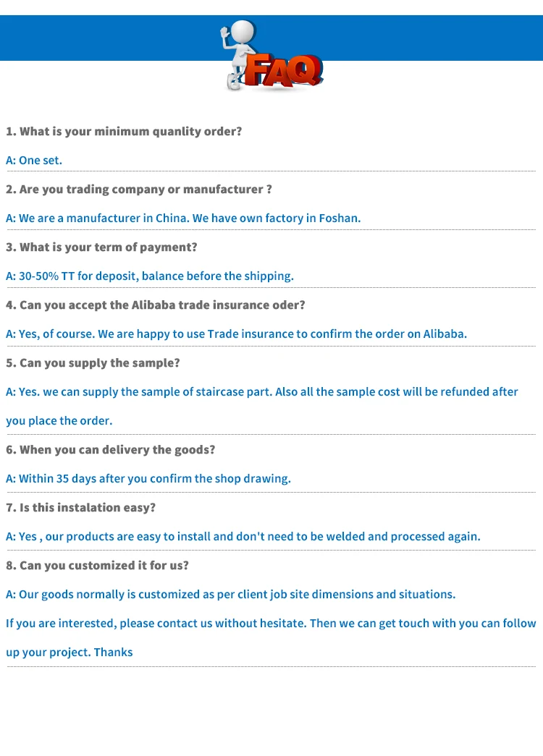Click the answer about confirming order on Alibaba
The height and width of the screenshot is (756, 543).
pos(237,334)
